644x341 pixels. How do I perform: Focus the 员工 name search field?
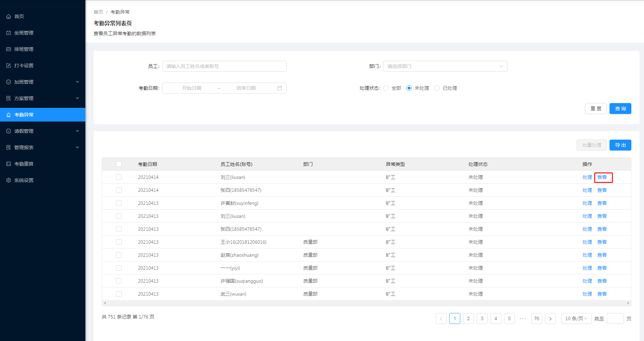pyautogui.click(x=224, y=66)
